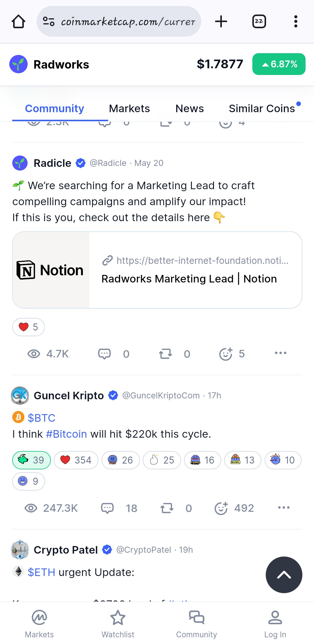Open a new browser tab
The image size is (314, 644).
pyautogui.click(x=221, y=22)
